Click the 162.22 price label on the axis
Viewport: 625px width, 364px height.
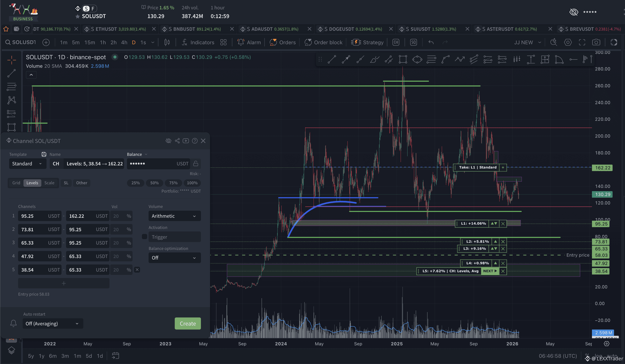[602, 168]
